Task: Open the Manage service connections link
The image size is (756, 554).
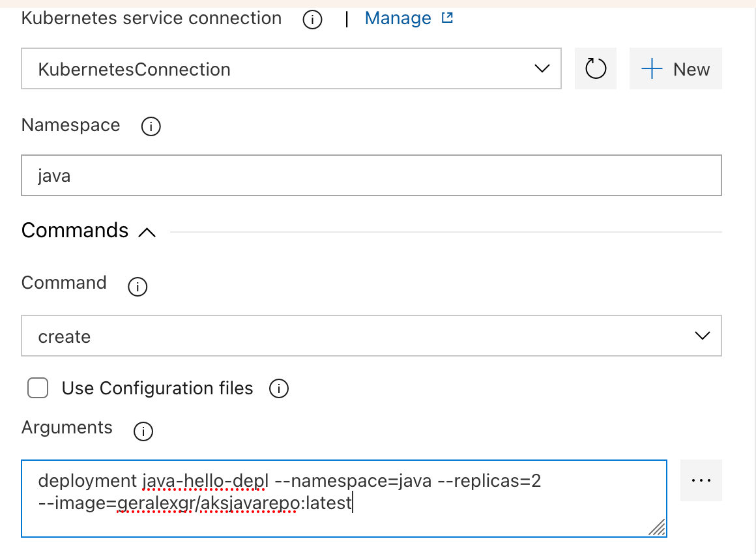Action: (x=398, y=18)
